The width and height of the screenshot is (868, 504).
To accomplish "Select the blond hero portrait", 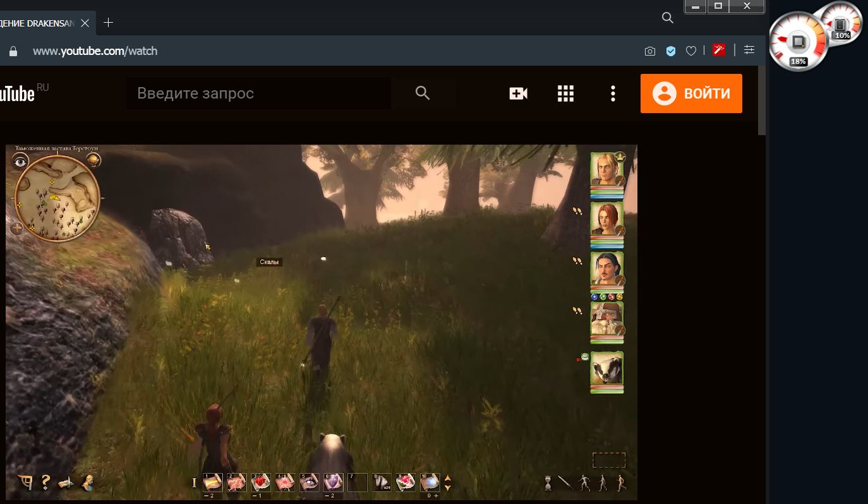I will pyautogui.click(x=606, y=169).
